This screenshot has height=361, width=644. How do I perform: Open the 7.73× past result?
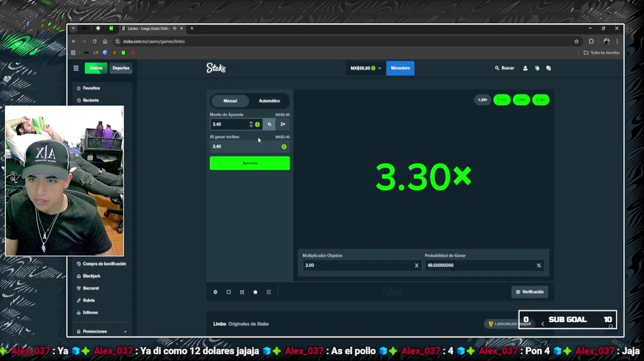pos(502,100)
